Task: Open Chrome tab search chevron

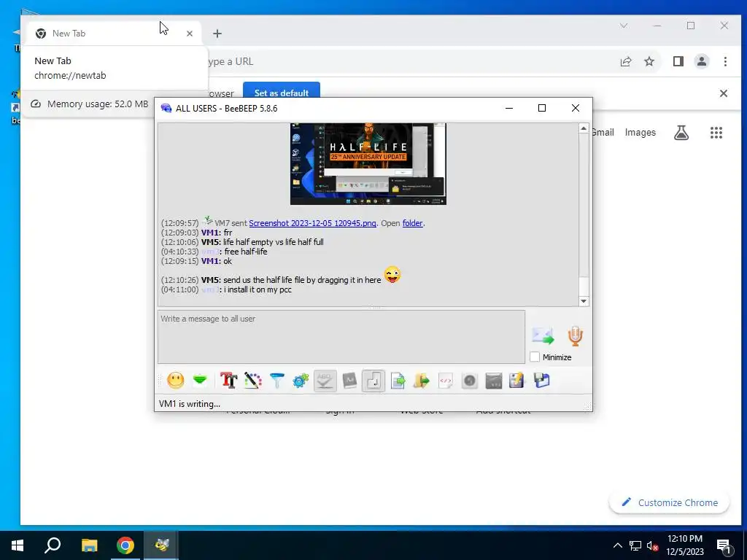Action: pos(624,26)
